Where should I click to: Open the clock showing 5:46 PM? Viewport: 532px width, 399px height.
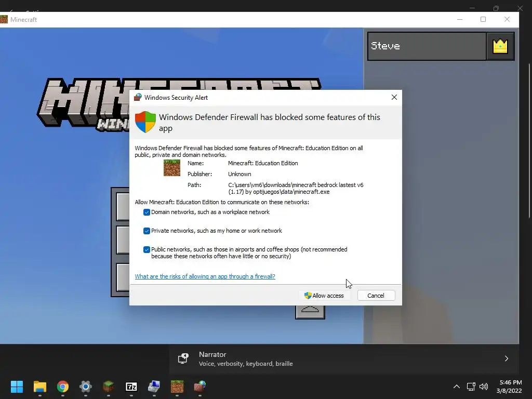click(510, 387)
